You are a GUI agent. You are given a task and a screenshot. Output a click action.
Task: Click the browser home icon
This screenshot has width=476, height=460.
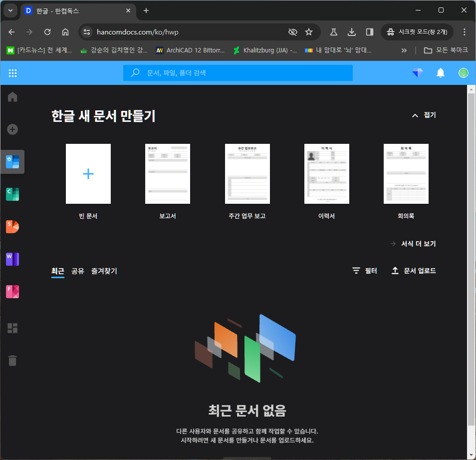point(65,32)
